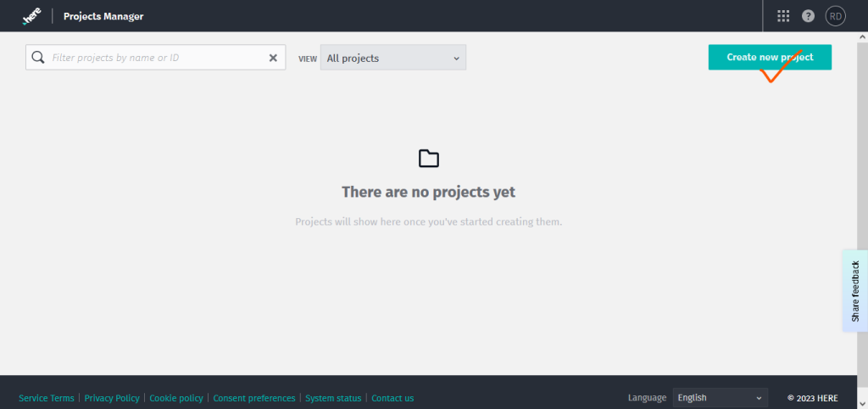Follow the Contact us link

tap(392, 398)
